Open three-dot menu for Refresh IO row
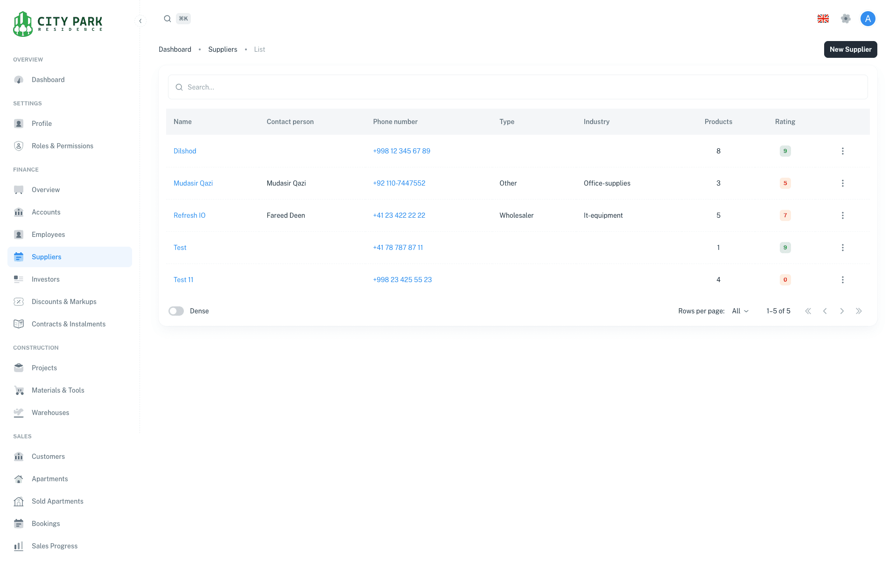896x588 pixels. tap(842, 215)
